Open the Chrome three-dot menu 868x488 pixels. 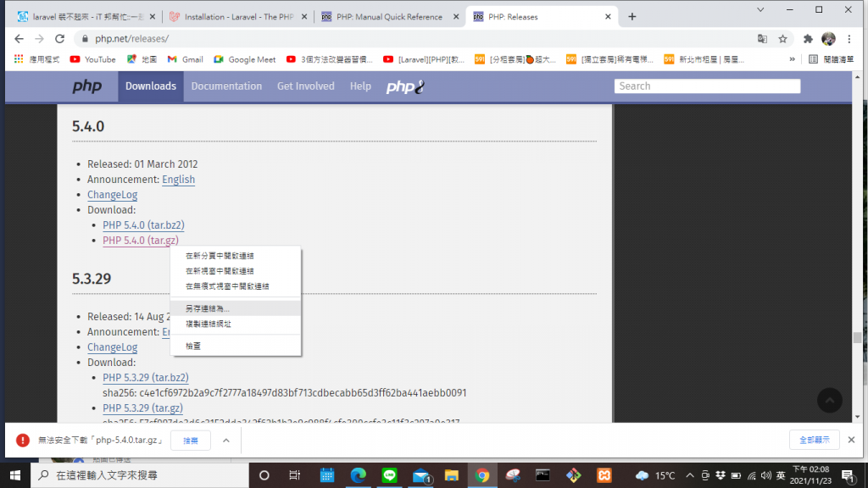(849, 39)
